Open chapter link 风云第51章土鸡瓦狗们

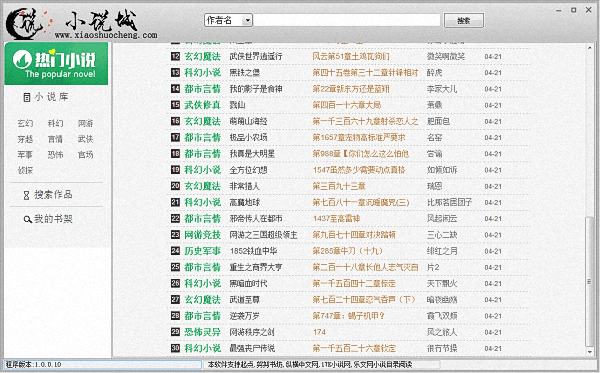(x=351, y=56)
